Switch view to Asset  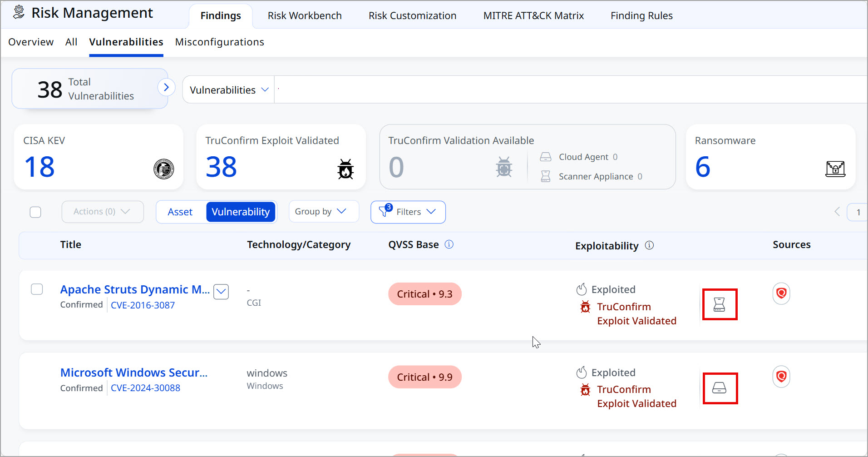coord(180,212)
